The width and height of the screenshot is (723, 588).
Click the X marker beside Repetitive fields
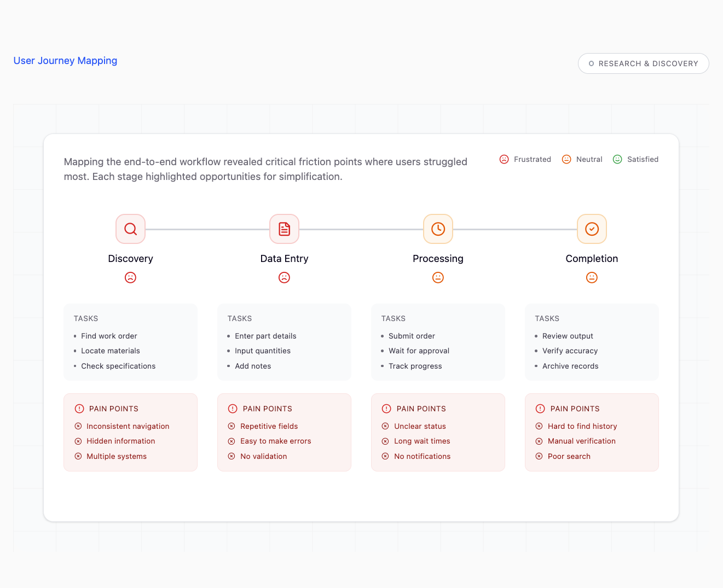[231, 426]
